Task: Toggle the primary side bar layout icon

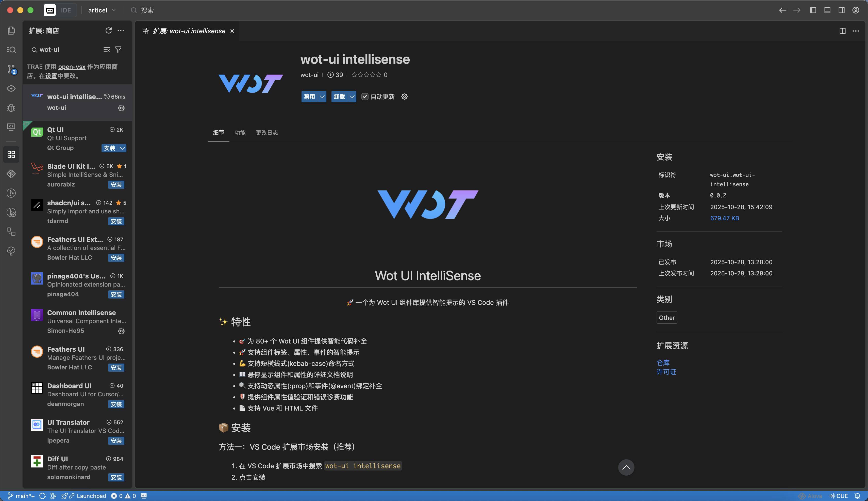Action: (813, 10)
